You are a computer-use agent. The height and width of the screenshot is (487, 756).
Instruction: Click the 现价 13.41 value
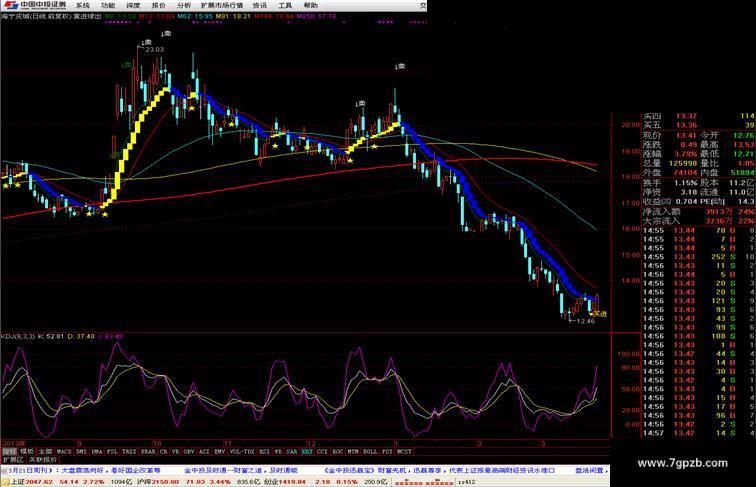(x=685, y=135)
